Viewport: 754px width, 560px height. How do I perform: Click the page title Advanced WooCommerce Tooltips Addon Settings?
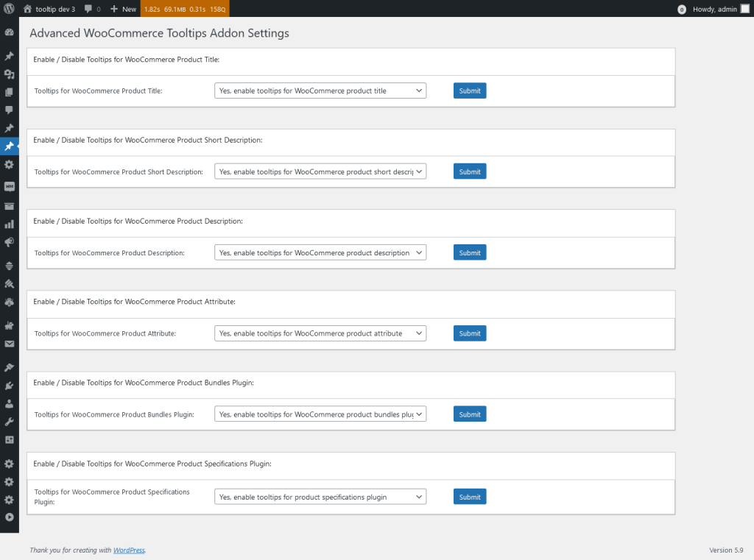coord(159,33)
